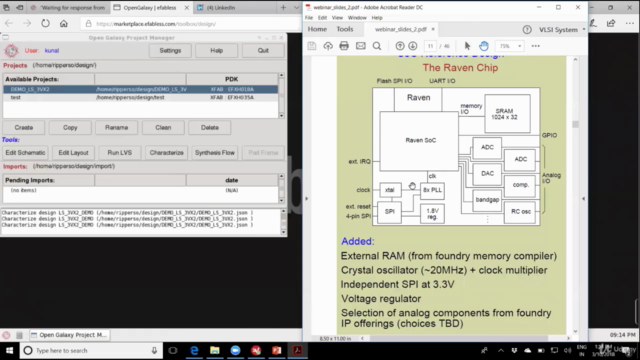Click the Windows Start button
Viewport: 640px width, 360px height.
[x=9, y=350]
